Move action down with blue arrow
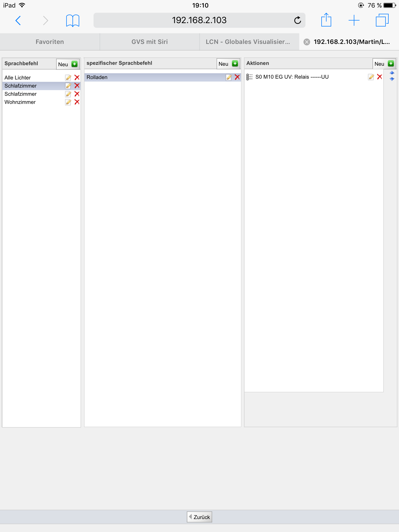399x532 pixels. tap(392, 79)
